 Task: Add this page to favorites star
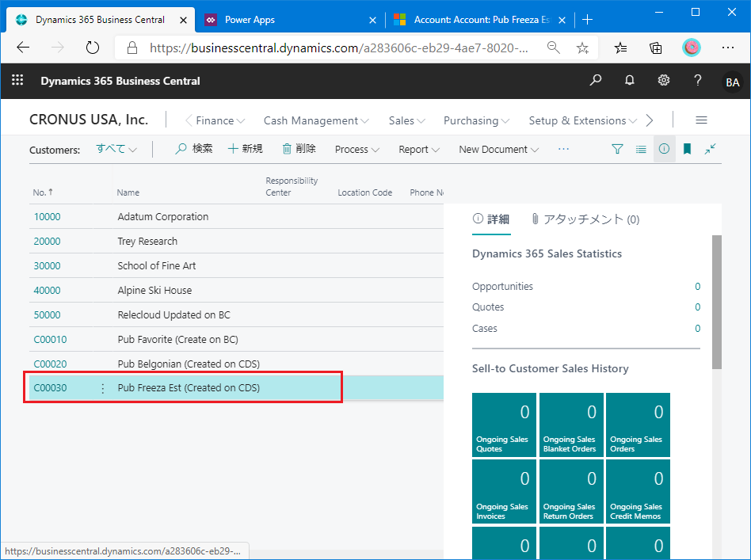coord(582,48)
